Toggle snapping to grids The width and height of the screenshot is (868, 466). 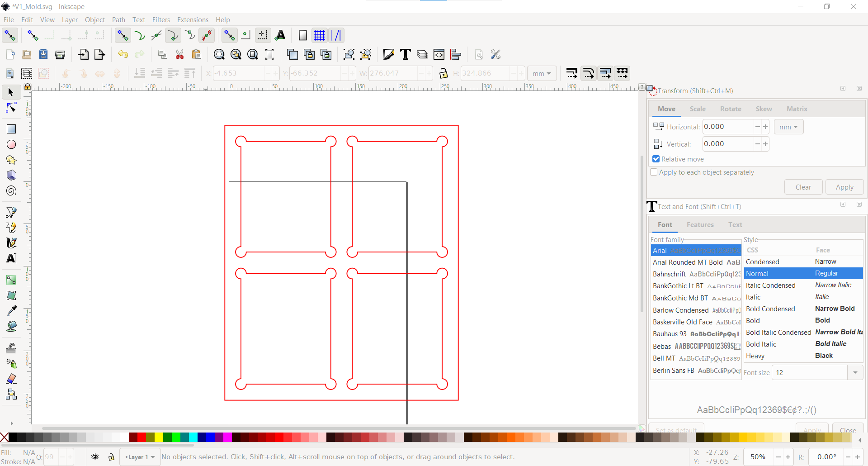(x=320, y=35)
